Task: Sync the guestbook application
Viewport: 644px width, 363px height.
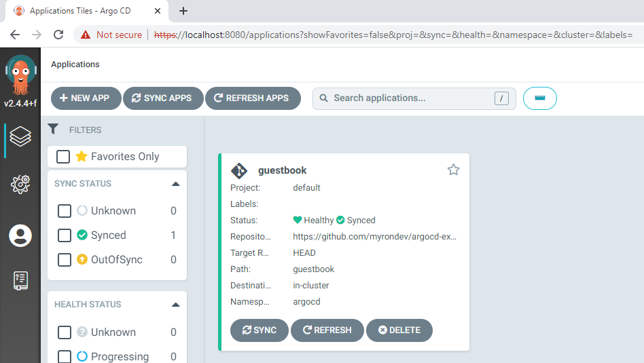Action: pos(259,330)
